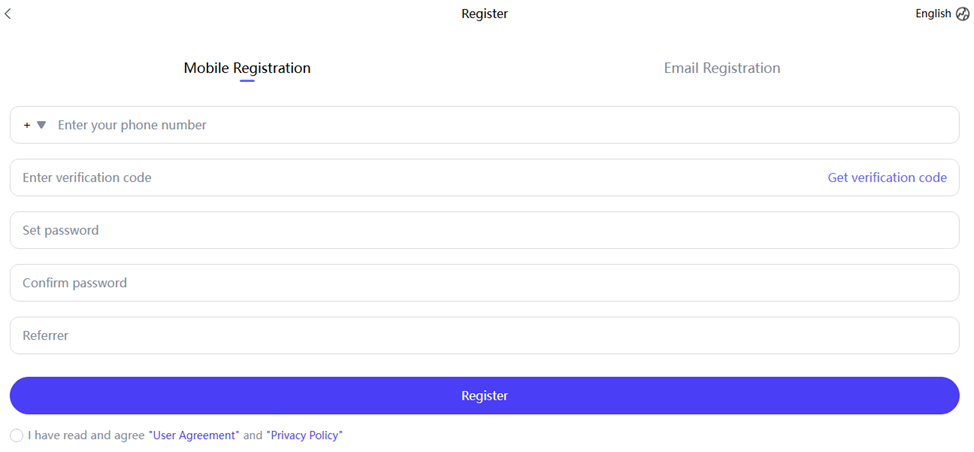This screenshot has width=974, height=452.
Task: Click the Register page title
Action: pos(485,14)
